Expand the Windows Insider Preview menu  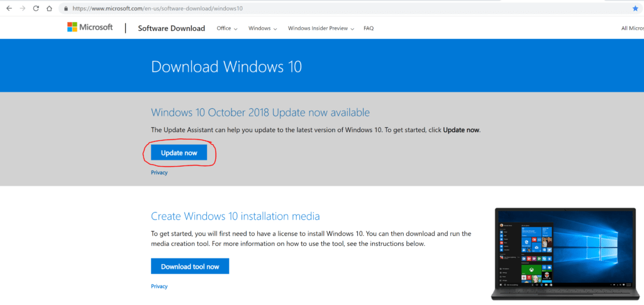click(x=321, y=28)
